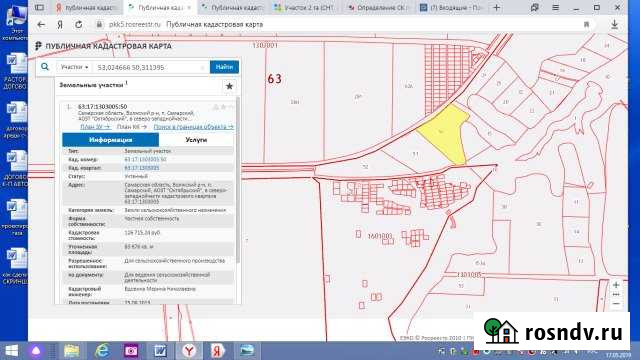Go back with the browser back arrow

(x=41, y=24)
